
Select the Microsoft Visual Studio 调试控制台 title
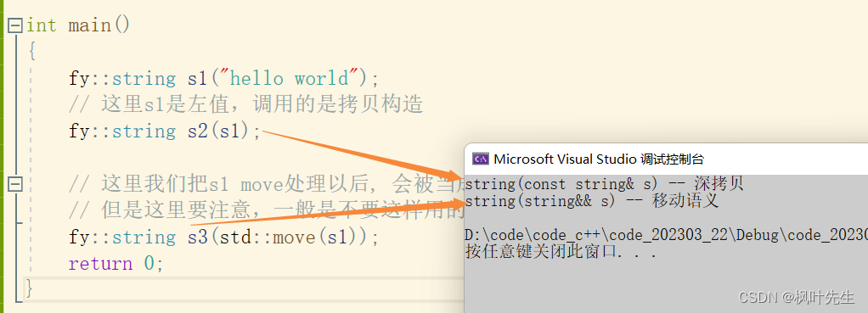coord(599,159)
